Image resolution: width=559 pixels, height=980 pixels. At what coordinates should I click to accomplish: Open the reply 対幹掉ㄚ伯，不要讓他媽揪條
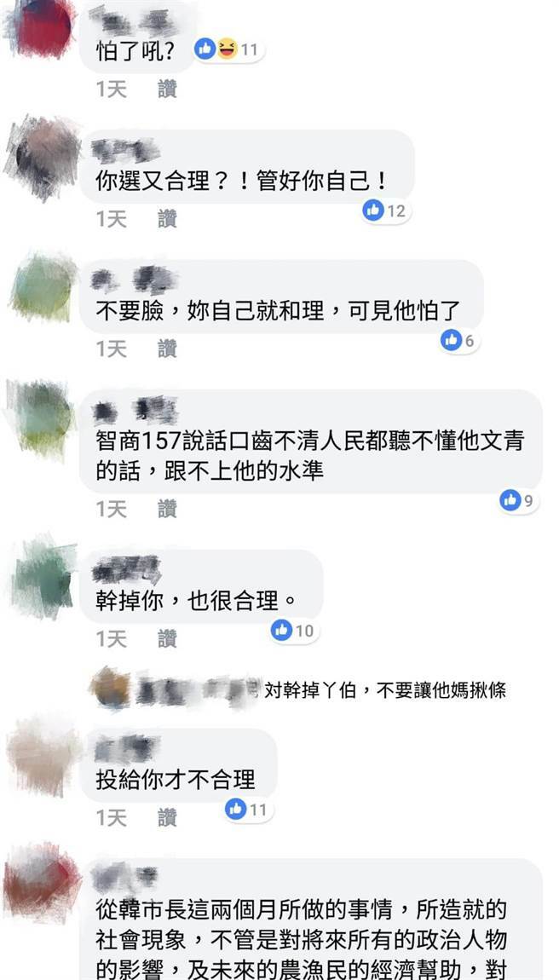click(x=385, y=690)
